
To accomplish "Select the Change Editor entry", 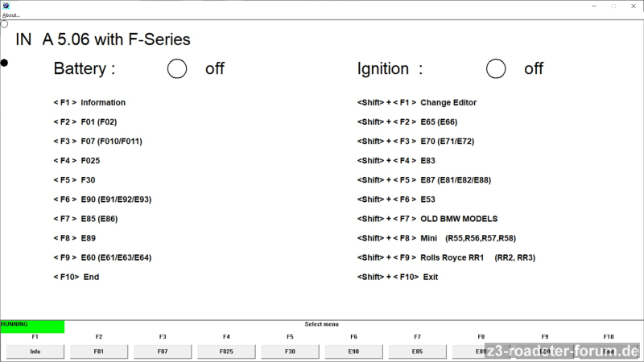I will (448, 103).
